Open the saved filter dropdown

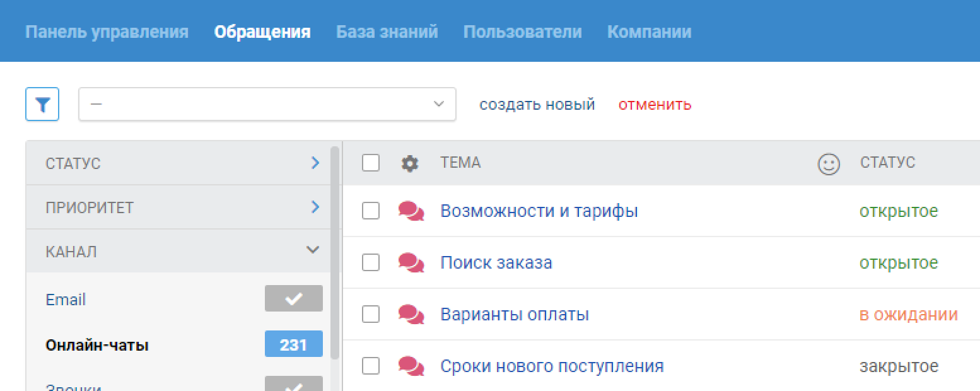[267, 104]
